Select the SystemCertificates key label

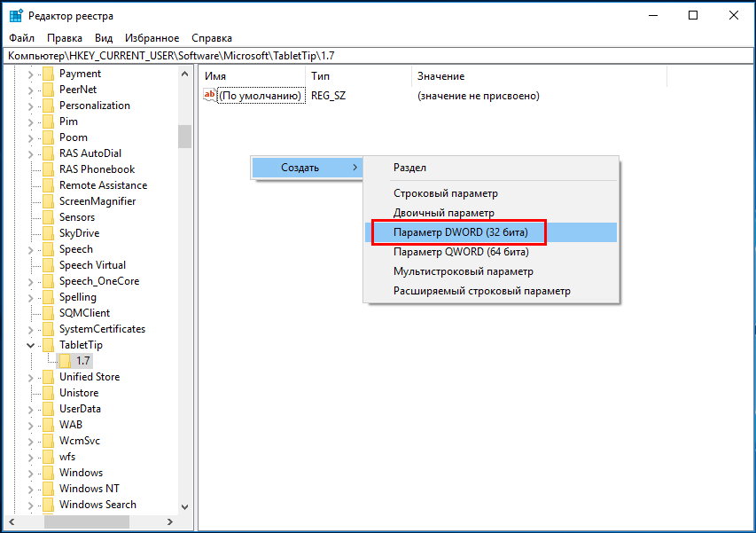pyautogui.click(x=102, y=329)
